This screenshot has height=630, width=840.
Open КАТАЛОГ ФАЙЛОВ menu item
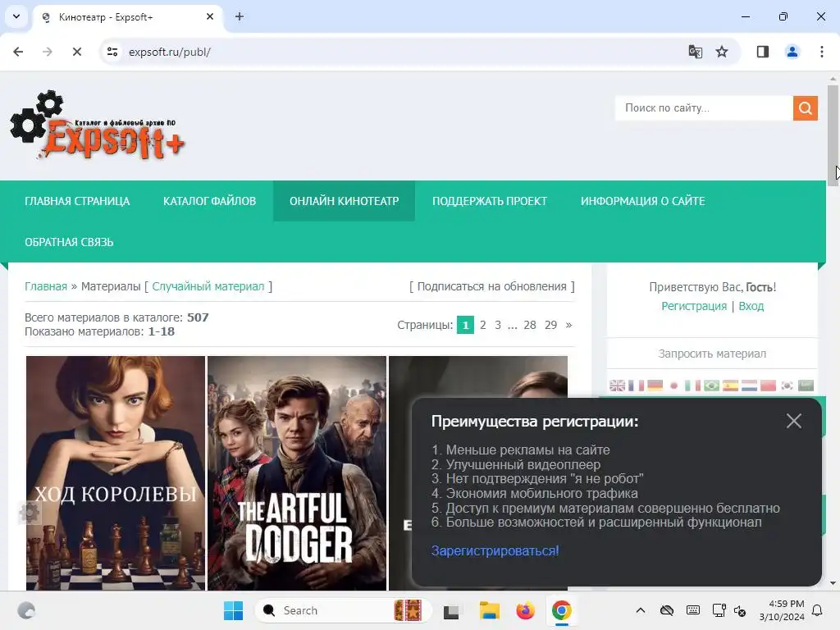click(209, 201)
